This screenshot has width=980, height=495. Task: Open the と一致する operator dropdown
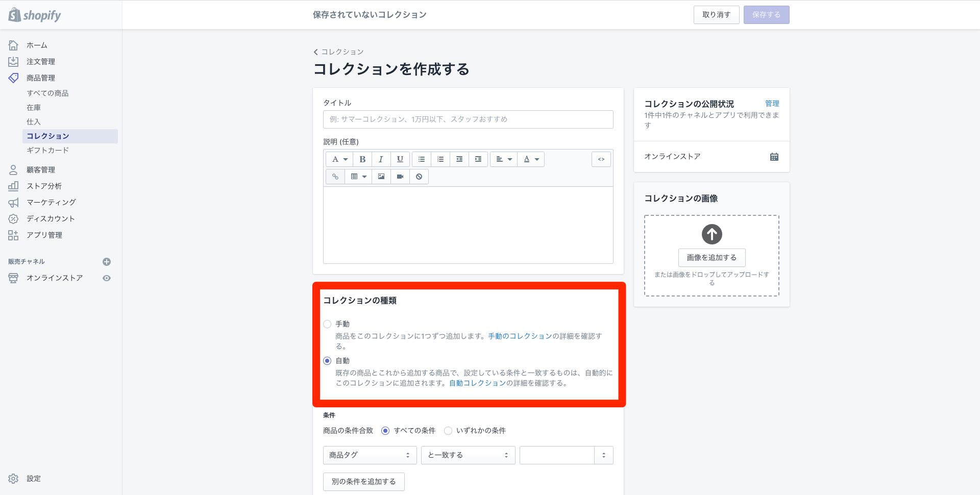pyautogui.click(x=468, y=455)
